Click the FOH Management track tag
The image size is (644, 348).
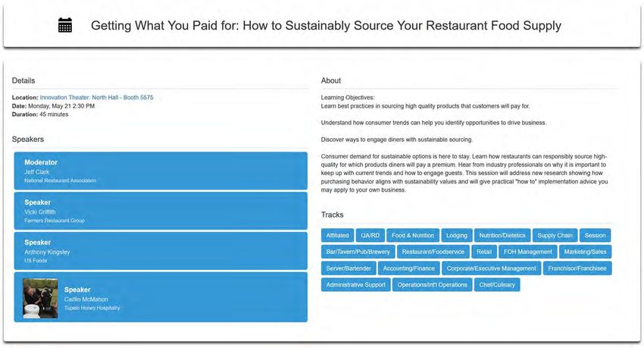528,252
